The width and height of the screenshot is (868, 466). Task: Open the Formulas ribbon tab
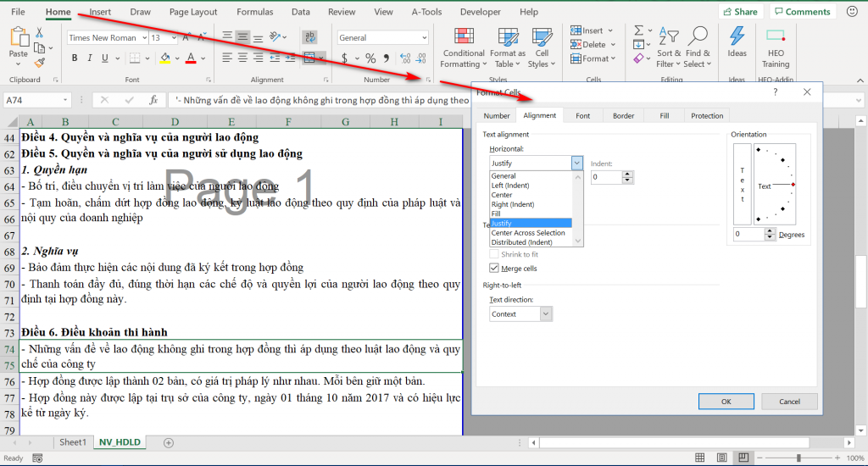(254, 12)
